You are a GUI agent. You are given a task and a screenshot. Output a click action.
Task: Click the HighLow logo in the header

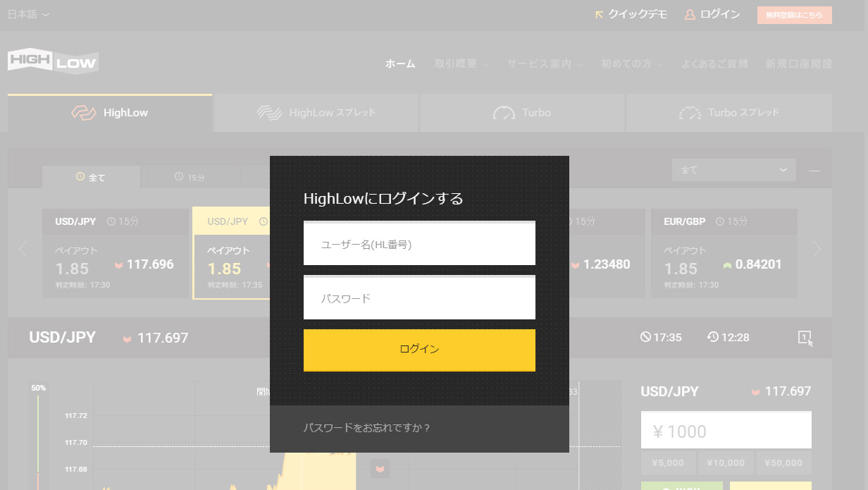point(53,62)
